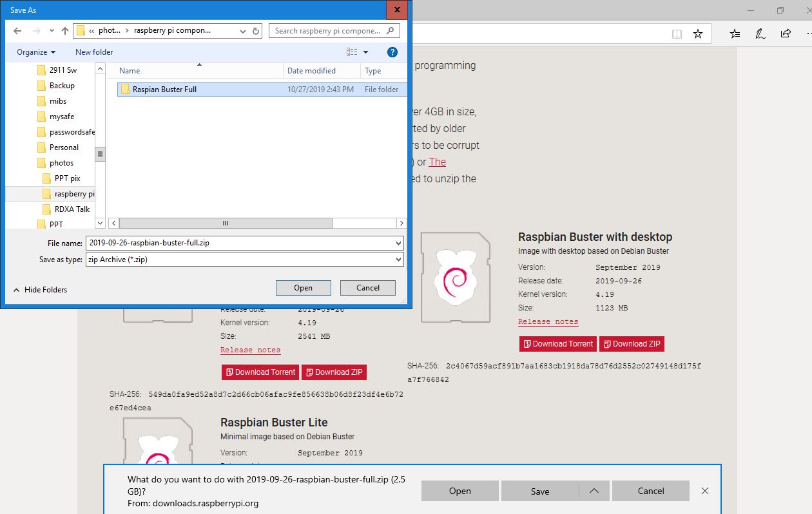Image resolution: width=812 pixels, height=514 pixels.
Task: Refresh the folder address bar
Action: point(256,30)
